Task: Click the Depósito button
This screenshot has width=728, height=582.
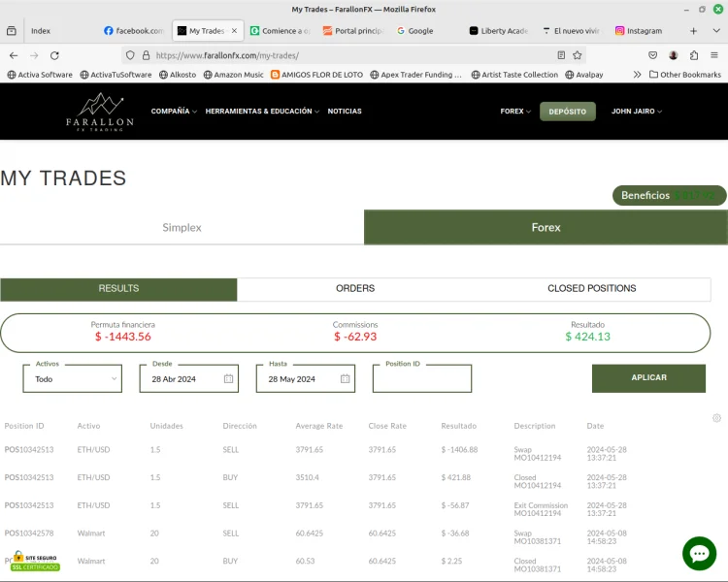Action: 567,112
